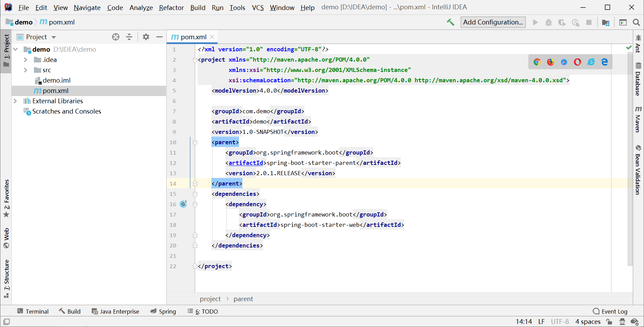Click the Debug bug icon
The width and height of the screenshot is (644, 327).
pos(549,22)
